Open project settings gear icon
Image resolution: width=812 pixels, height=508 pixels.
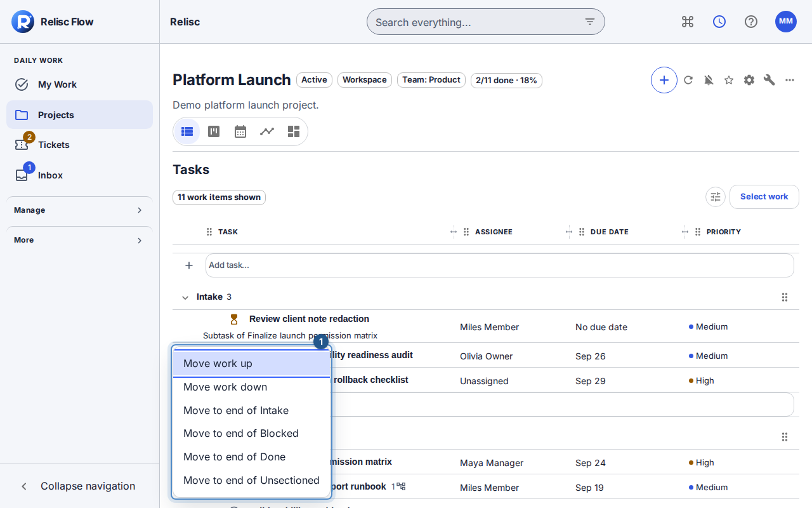tap(749, 80)
